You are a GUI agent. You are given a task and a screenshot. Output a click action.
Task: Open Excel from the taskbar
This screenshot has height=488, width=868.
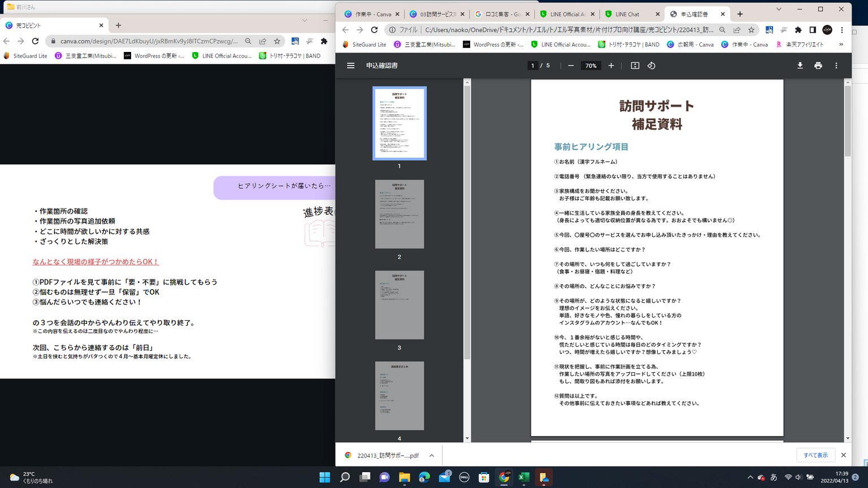coord(524,477)
